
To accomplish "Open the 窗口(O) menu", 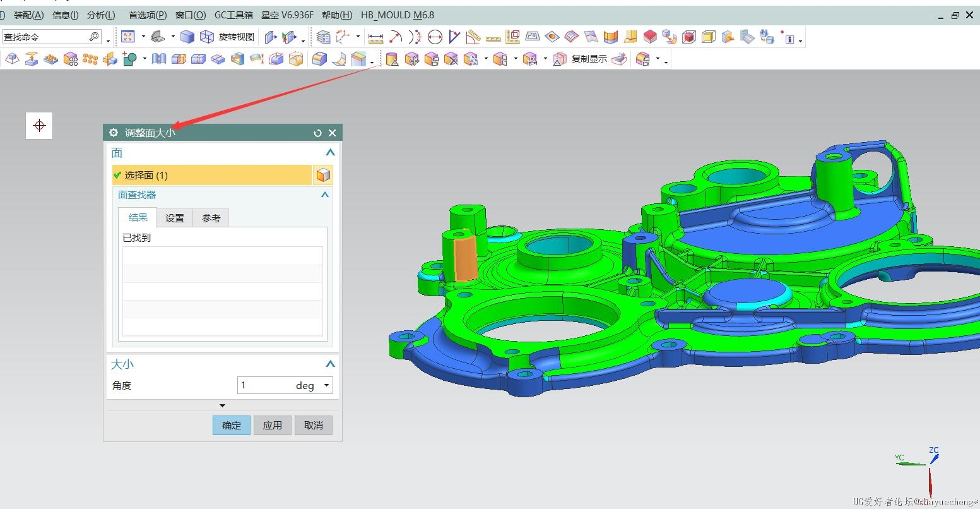I will [x=191, y=15].
